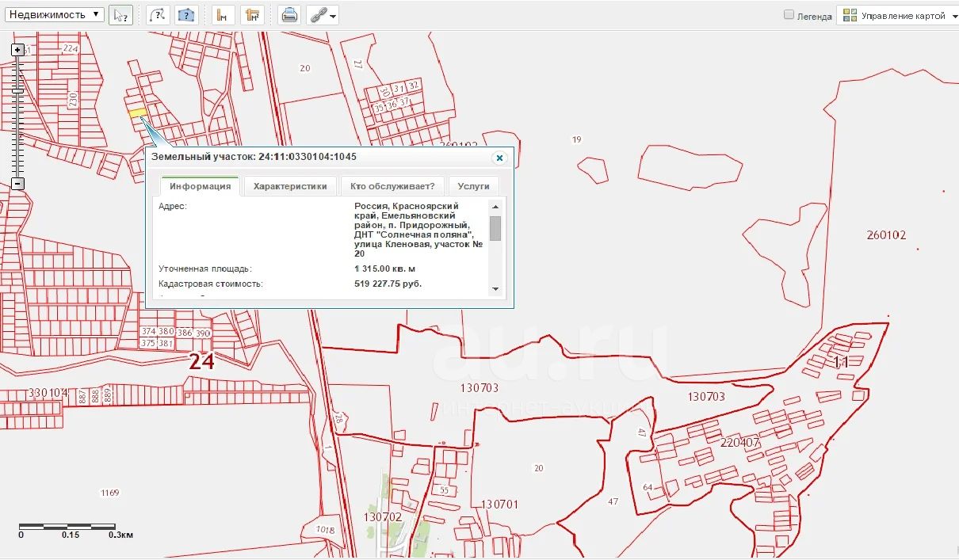
Task: Go to the Услуги tab
Action: coord(473,186)
